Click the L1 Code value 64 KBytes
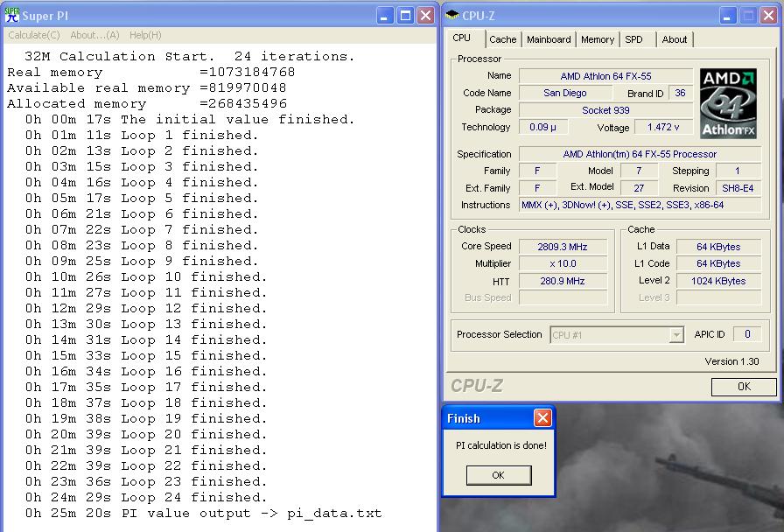 point(718,263)
